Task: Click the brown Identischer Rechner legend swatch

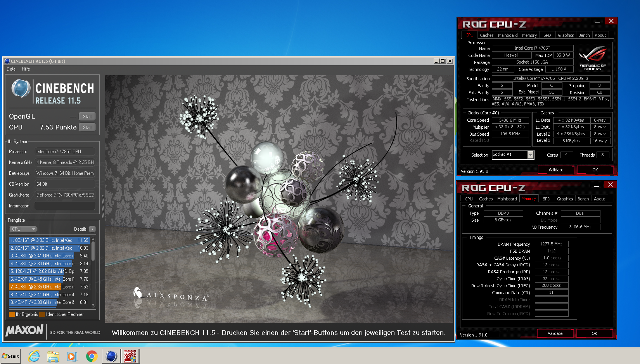Action: (x=42, y=314)
